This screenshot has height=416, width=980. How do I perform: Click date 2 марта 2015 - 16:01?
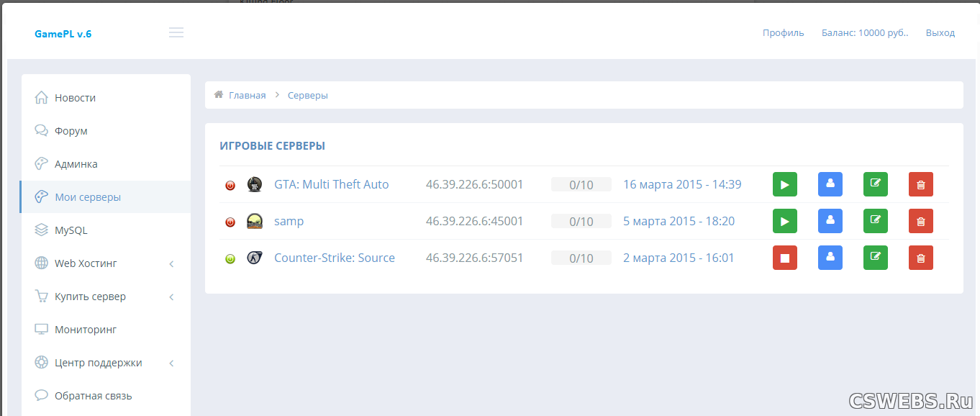(x=679, y=258)
